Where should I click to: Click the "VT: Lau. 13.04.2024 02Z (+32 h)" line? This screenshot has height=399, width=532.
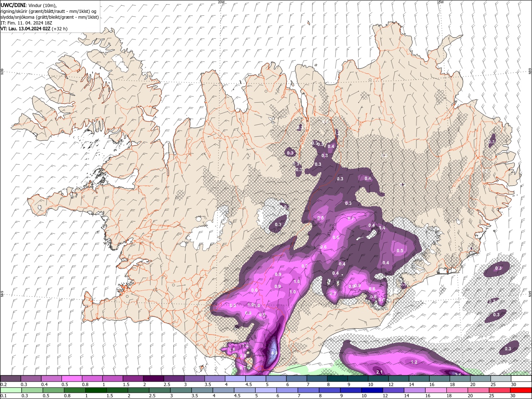tap(34, 29)
